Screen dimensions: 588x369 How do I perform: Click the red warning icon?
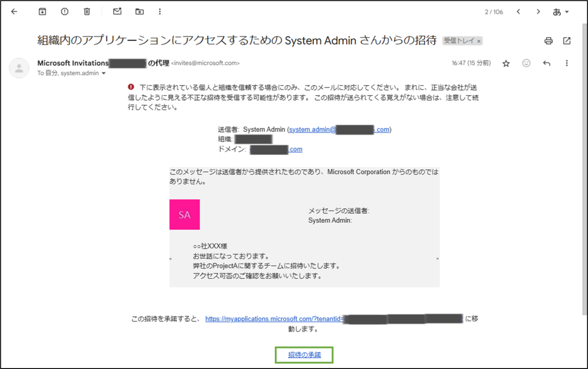[131, 87]
